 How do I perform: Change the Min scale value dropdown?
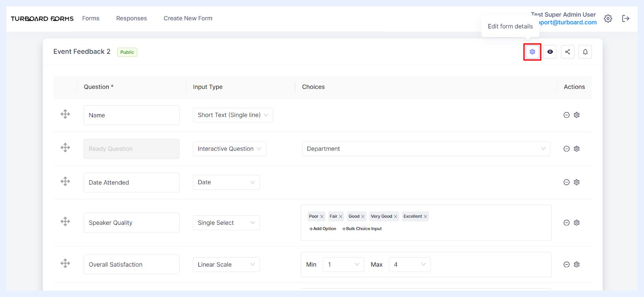[343, 264]
